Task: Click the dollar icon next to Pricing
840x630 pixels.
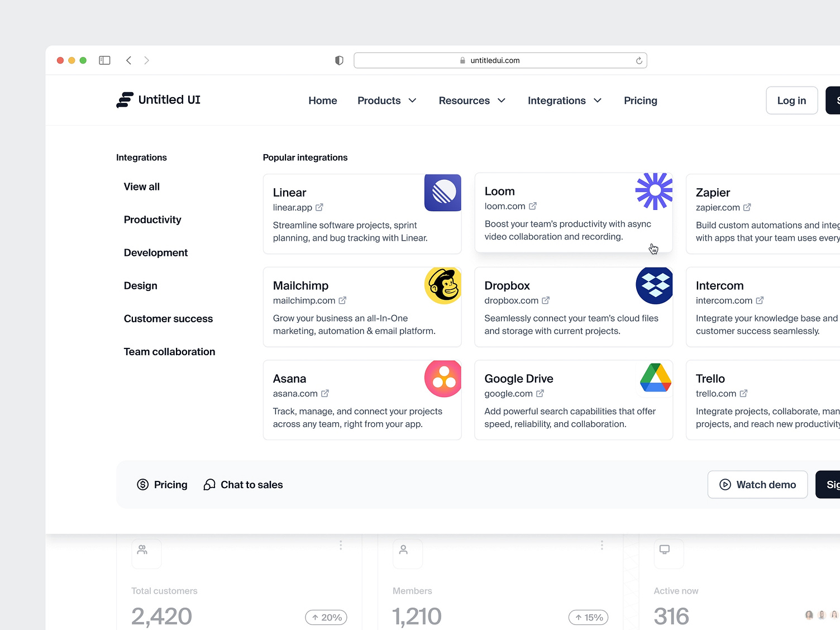Action: coord(143,485)
